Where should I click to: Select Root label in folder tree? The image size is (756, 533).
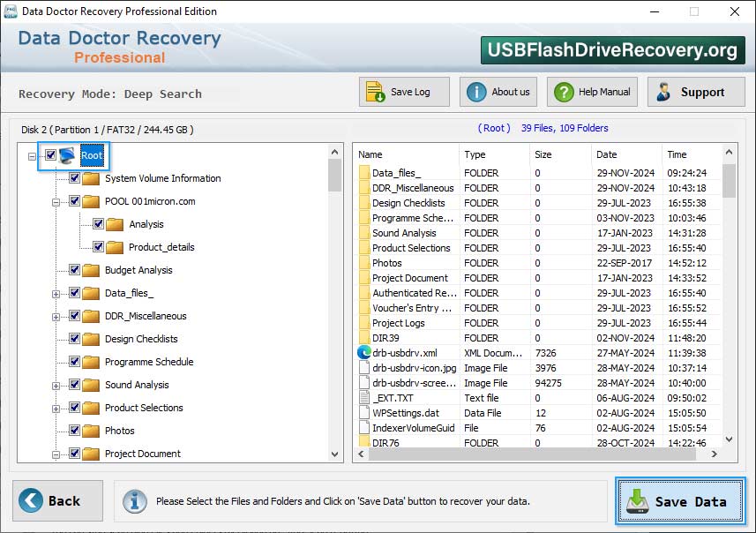point(92,155)
